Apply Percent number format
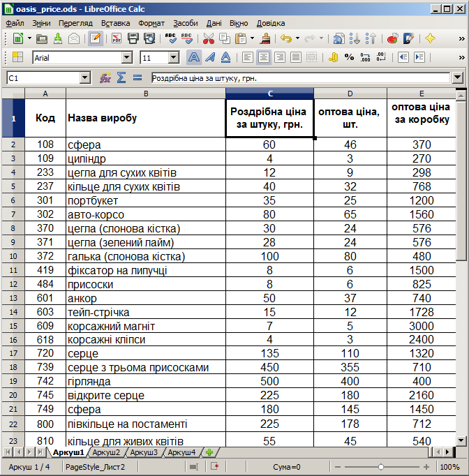The image size is (469, 476). (349, 57)
